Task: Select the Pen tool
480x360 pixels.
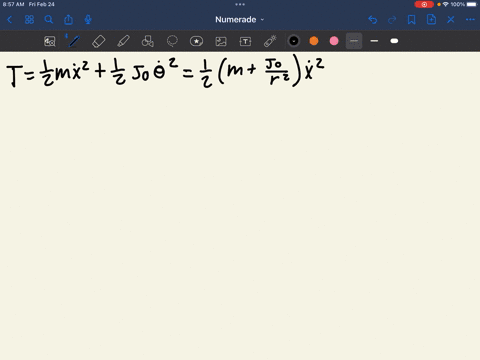Action: click(74, 41)
